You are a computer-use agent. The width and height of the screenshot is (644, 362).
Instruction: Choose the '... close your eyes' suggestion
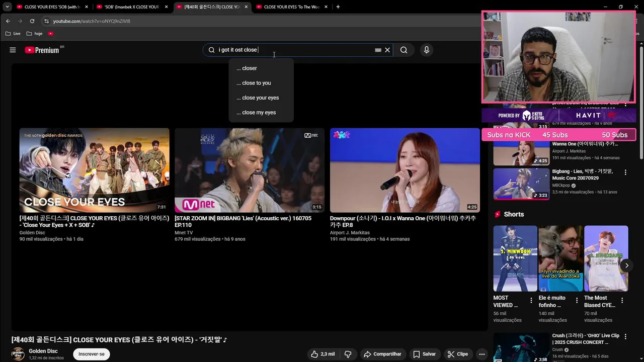pyautogui.click(x=261, y=98)
